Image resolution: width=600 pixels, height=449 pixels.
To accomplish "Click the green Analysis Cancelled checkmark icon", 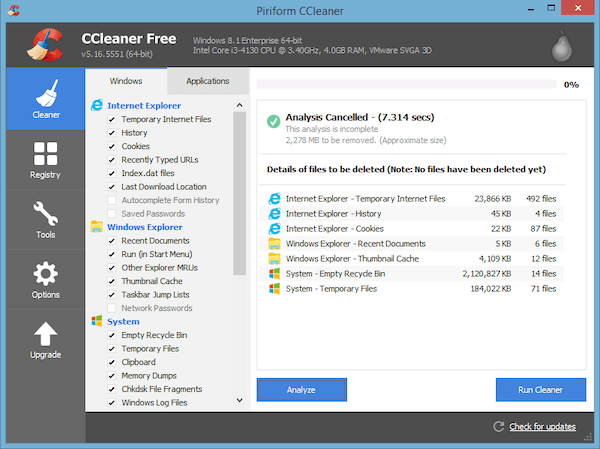I will (x=273, y=121).
